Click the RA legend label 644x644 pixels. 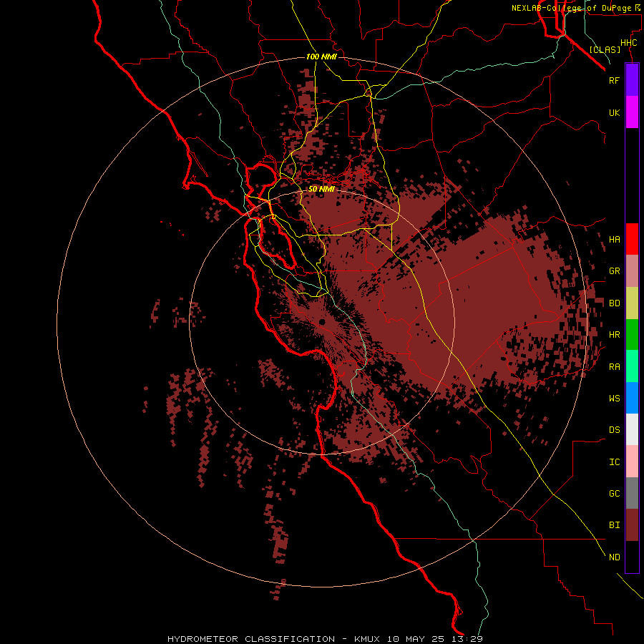(x=614, y=367)
